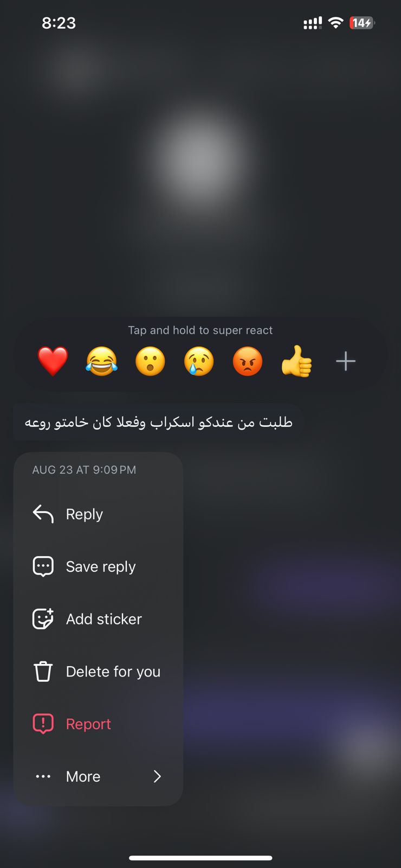Click the trash can delete icon
The image size is (401, 868).
[43, 671]
